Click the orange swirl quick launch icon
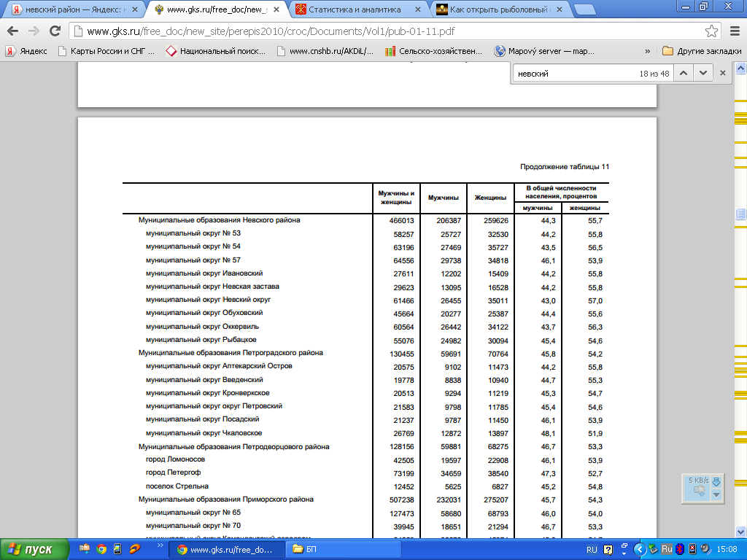Image resolution: width=747 pixels, height=560 pixels. [x=135, y=549]
